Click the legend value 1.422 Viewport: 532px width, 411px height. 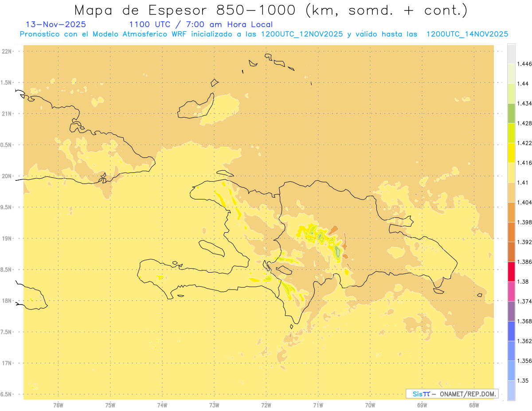click(524, 143)
